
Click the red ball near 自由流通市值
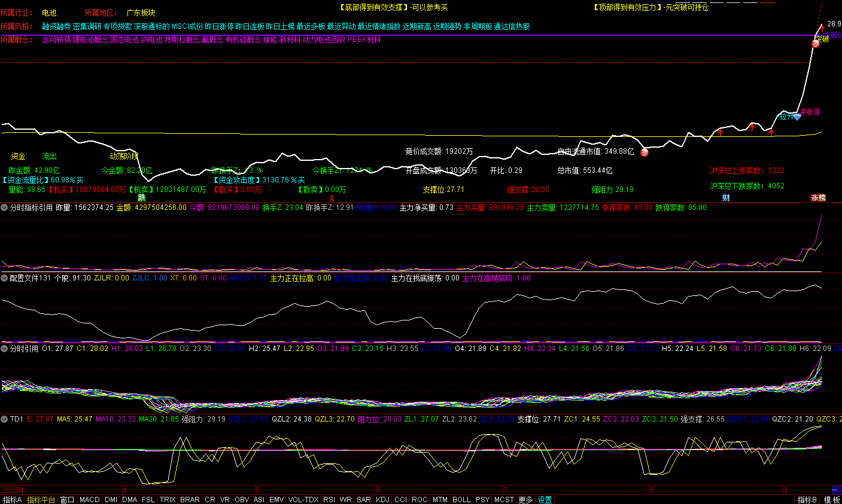645,152
